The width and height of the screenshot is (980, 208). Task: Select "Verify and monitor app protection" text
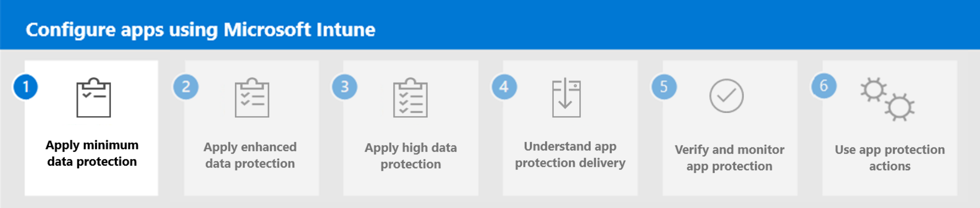pyautogui.click(x=729, y=158)
